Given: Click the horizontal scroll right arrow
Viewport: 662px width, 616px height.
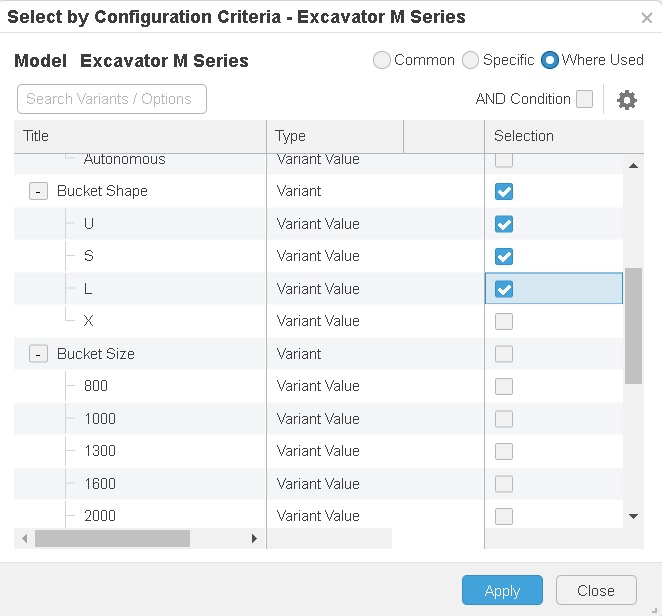Looking at the screenshot, I should pos(255,538).
